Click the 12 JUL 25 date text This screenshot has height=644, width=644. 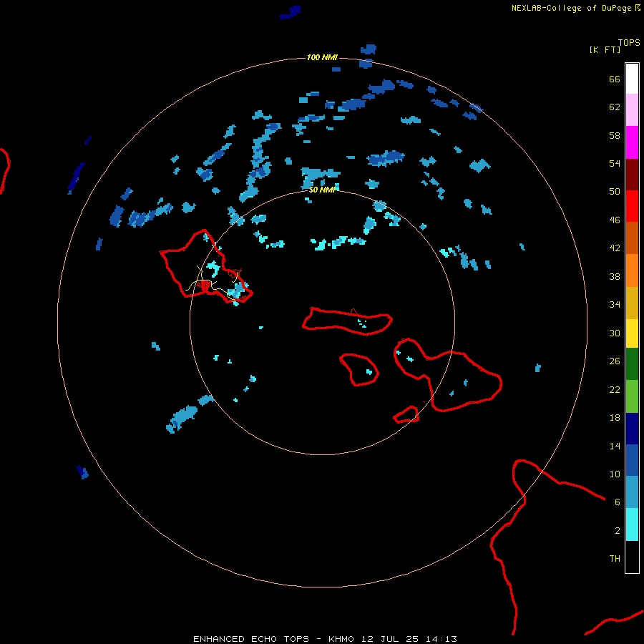(x=390, y=639)
